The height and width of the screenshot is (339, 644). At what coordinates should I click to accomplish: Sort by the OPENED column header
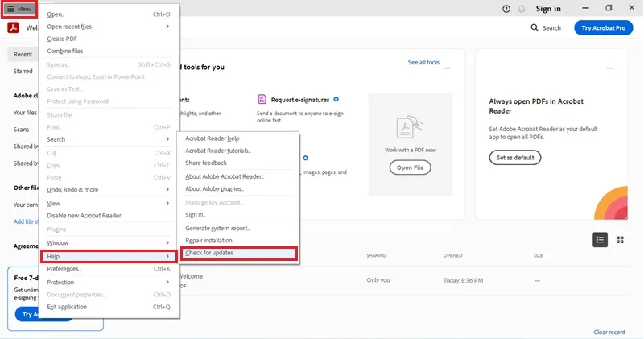point(452,255)
